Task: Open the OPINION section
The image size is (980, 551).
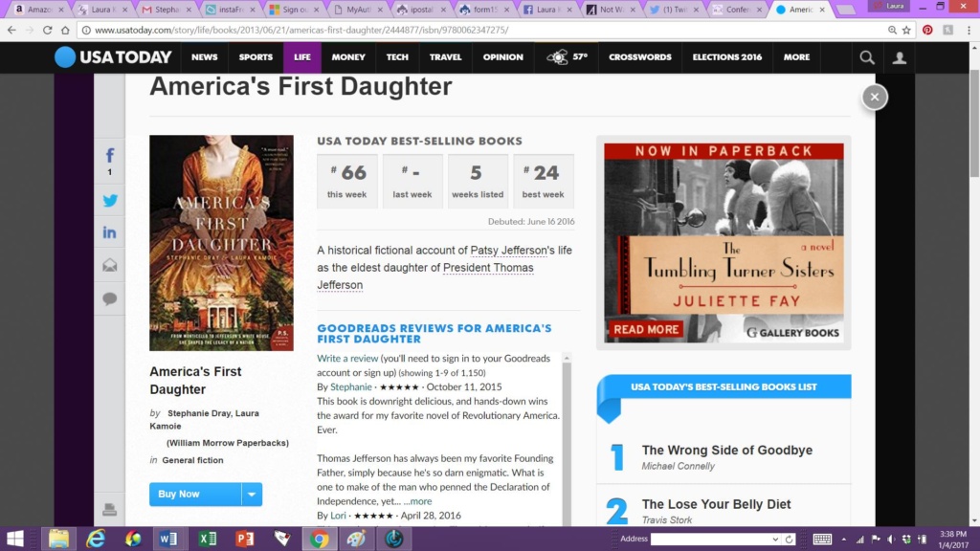Action: (x=502, y=56)
